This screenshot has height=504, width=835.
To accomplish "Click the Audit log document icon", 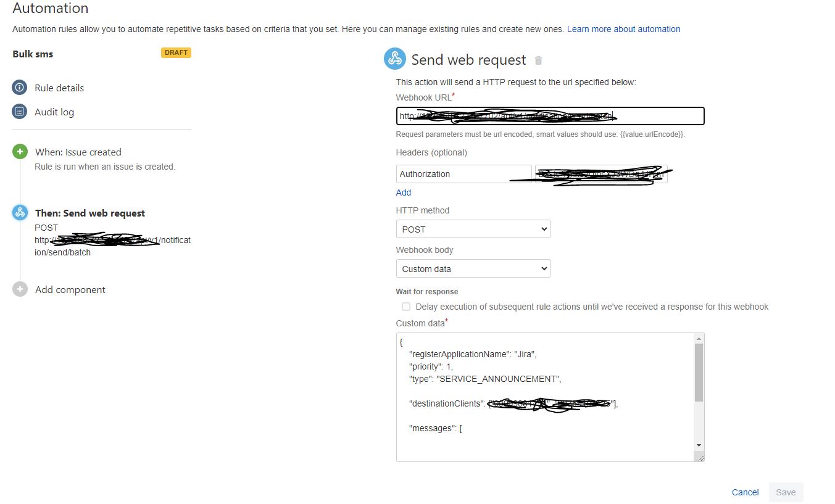I will (19, 112).
